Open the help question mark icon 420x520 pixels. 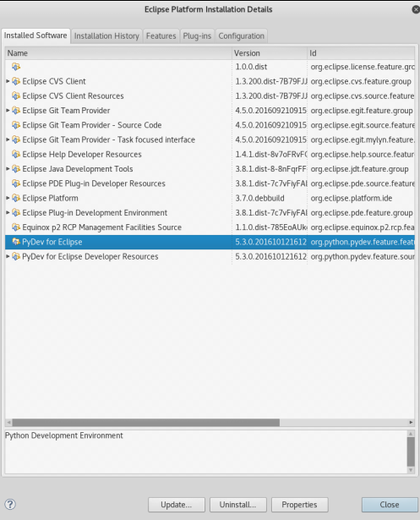(x=10, y=505)
